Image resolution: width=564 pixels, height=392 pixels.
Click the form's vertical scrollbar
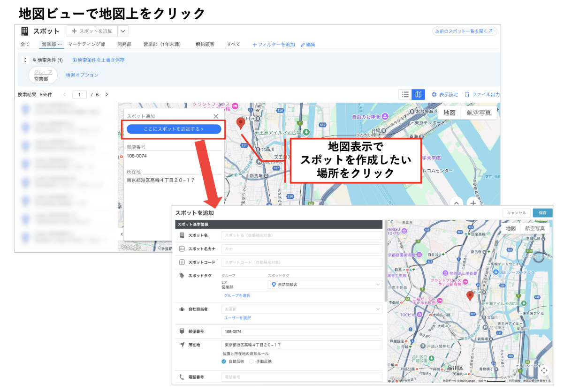[x=386, y=261]
